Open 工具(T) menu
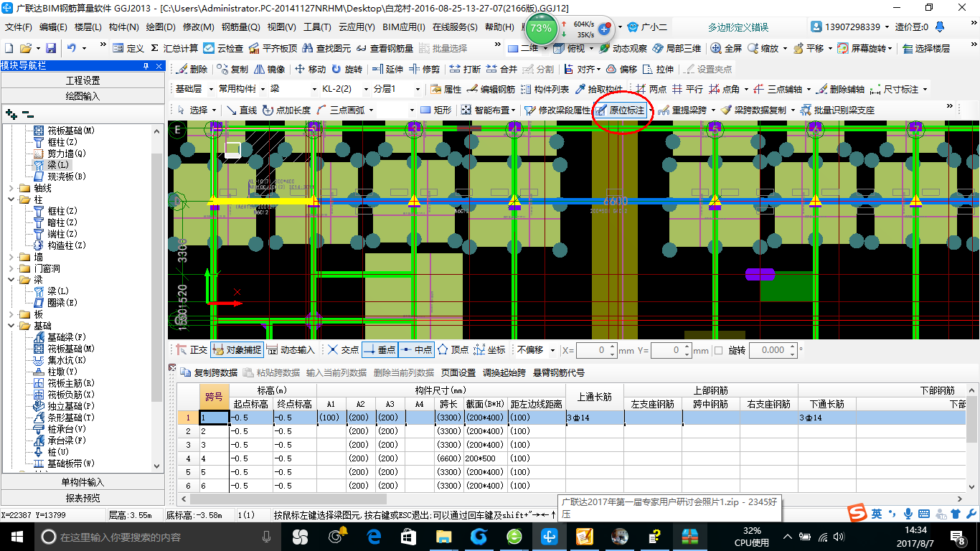The height and width of the screenshot is (551, 980). click(317, 27)
